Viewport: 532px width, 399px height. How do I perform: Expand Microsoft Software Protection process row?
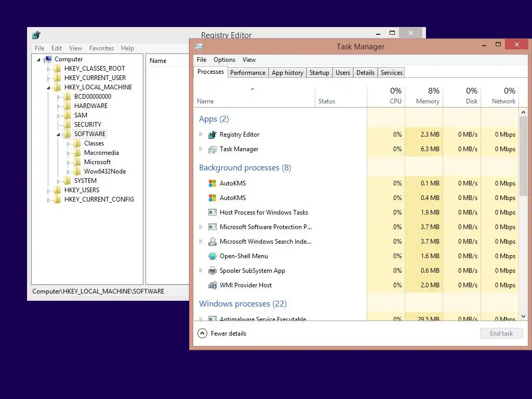(201, 227)
